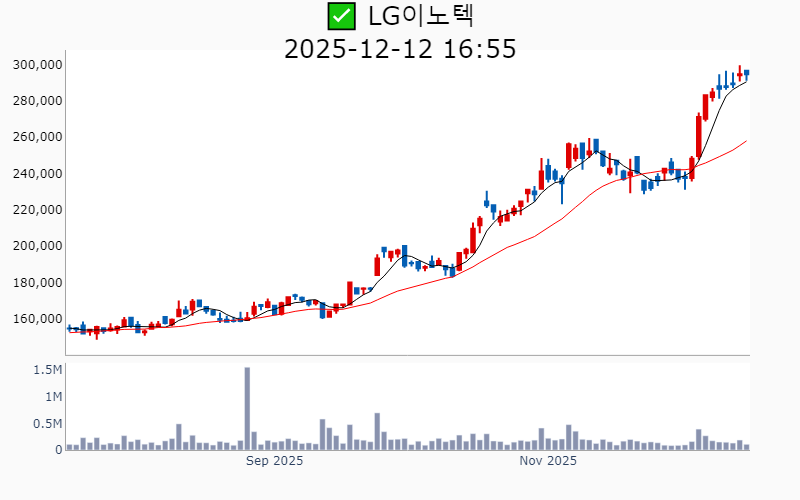Click the 300,000 price axis label
This screenshot has height=500, width=800.
tap(38, 65)
